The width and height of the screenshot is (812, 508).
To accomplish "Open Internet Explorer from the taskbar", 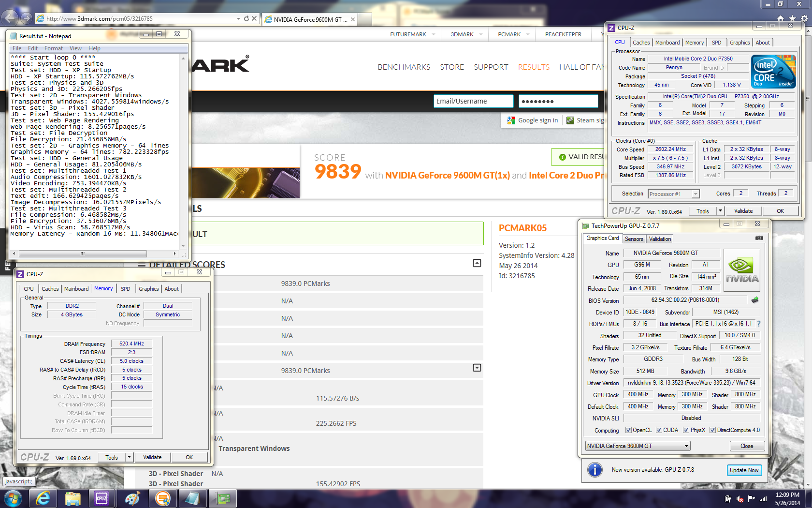I will 43,498.
